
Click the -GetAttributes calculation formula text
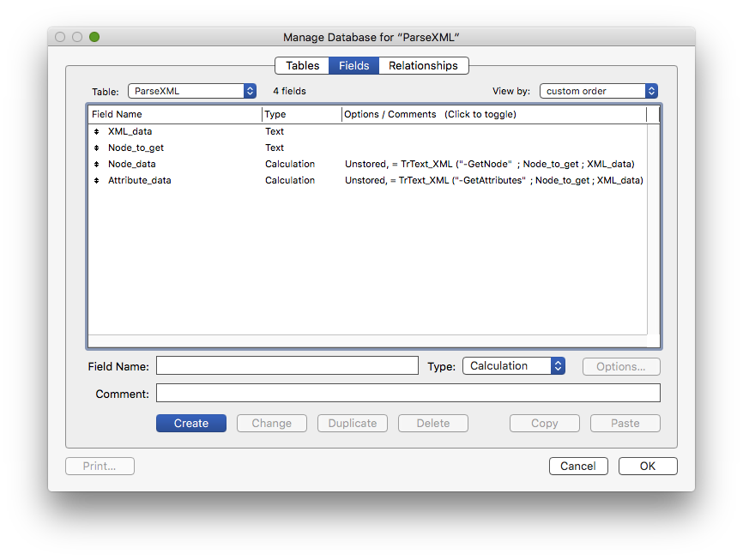pyautogui.click(x=494, y=180)
